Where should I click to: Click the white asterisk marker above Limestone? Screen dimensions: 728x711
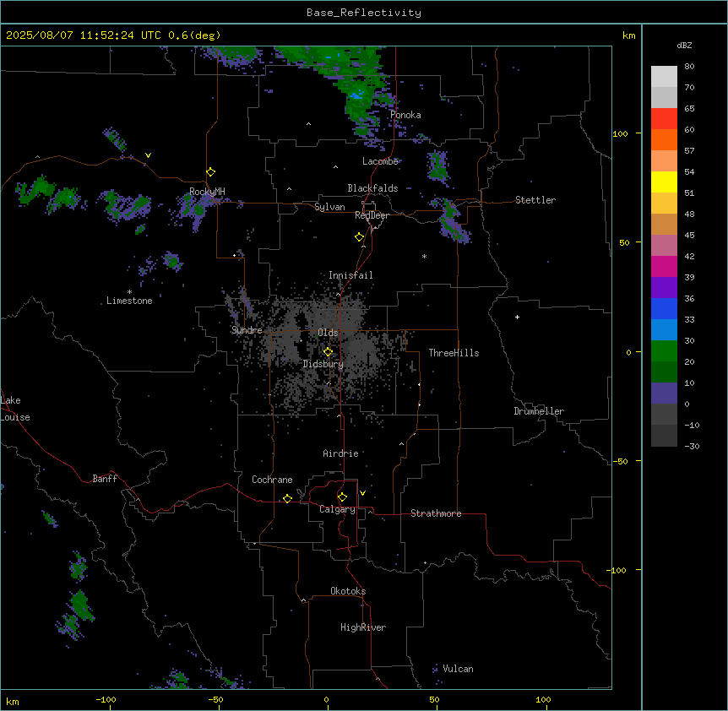point(129,292)
